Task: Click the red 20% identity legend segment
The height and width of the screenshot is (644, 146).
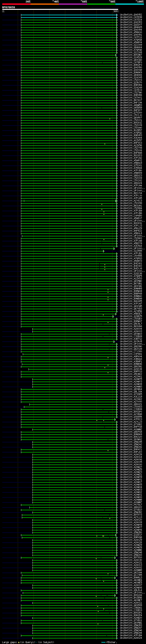Action: (16, 4)
